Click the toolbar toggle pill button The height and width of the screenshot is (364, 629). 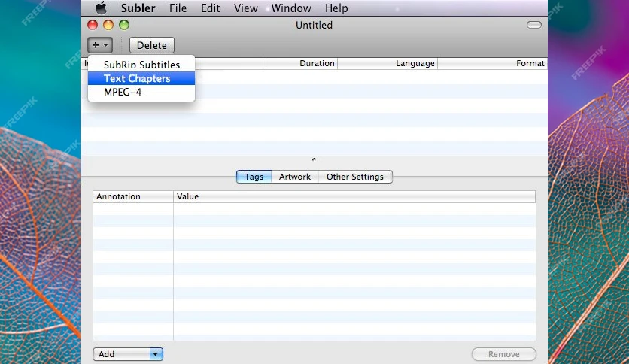click(x=534, y=25)
